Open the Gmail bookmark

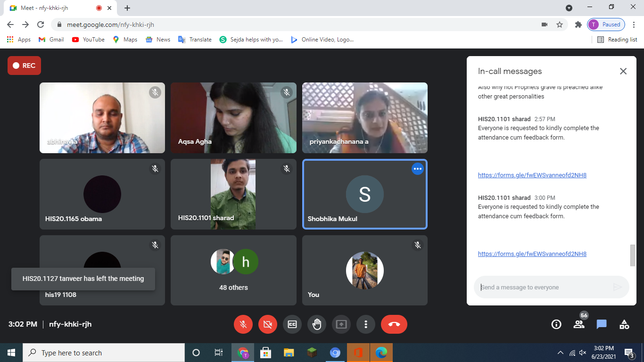[x=51, y=40]
